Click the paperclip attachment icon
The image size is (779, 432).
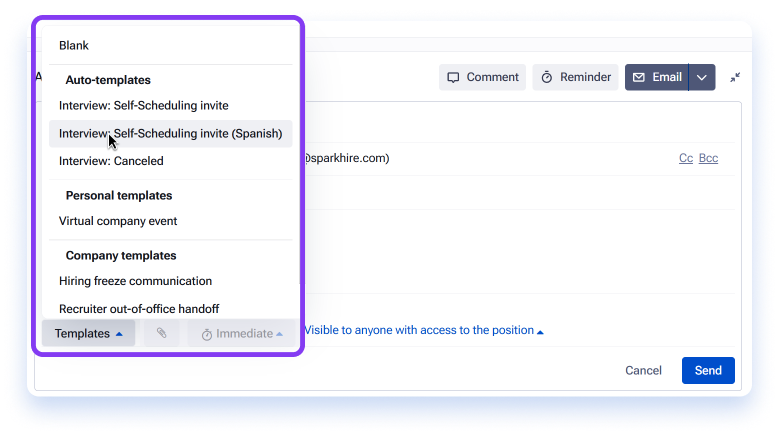[x=161, y=333]
